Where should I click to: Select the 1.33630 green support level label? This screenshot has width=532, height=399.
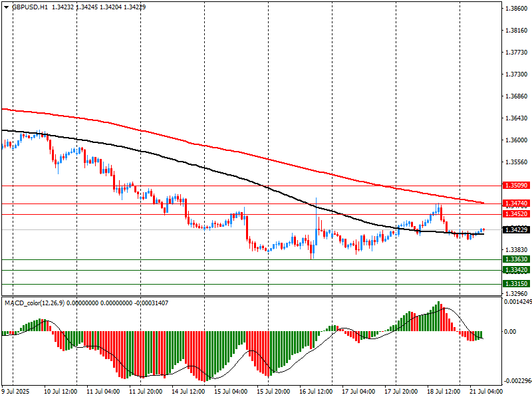pyautogui.click(x=517, y=259)
